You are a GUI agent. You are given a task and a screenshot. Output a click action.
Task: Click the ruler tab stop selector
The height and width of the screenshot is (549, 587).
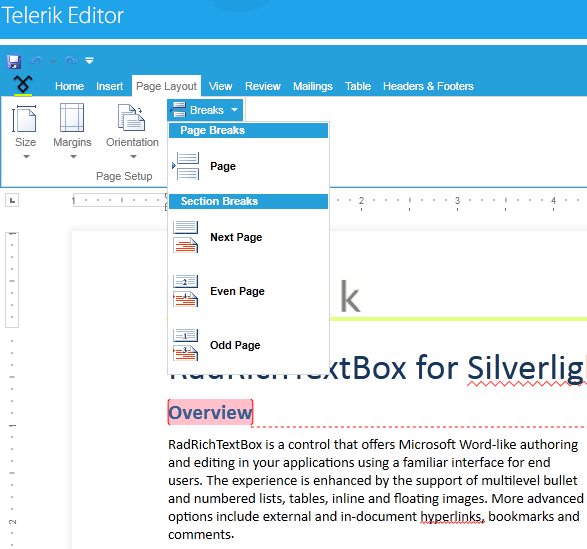[12, 200]
